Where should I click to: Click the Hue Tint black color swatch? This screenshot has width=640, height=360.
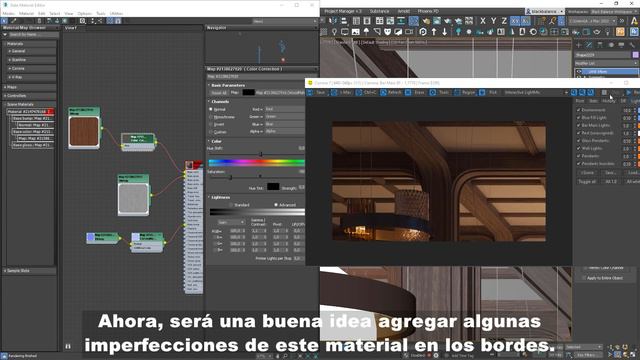273,187
